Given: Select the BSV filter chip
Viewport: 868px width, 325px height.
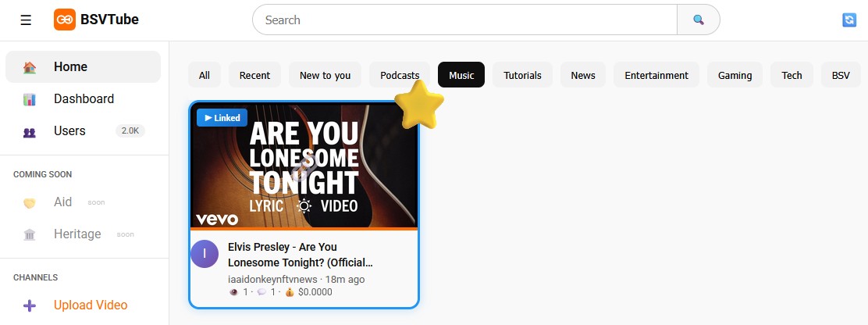Looking at the screenshot, I should pos(841,75).
